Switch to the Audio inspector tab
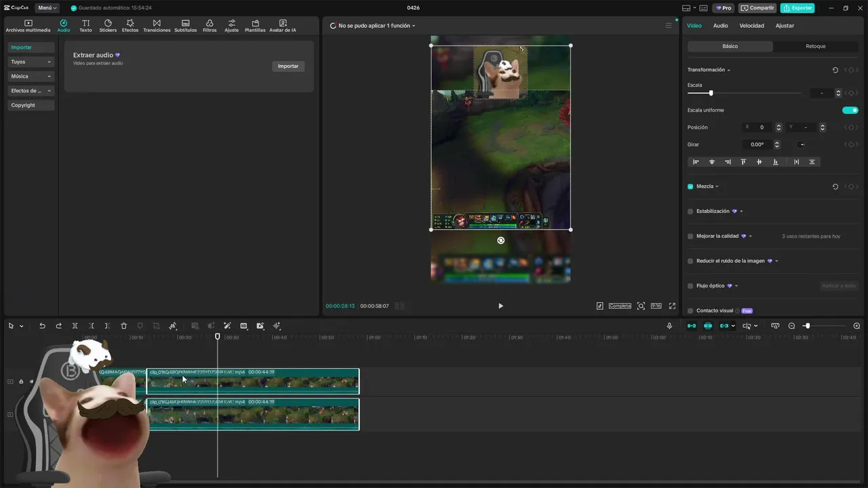The width and height of the screenshot is (868, 488). 720,26
